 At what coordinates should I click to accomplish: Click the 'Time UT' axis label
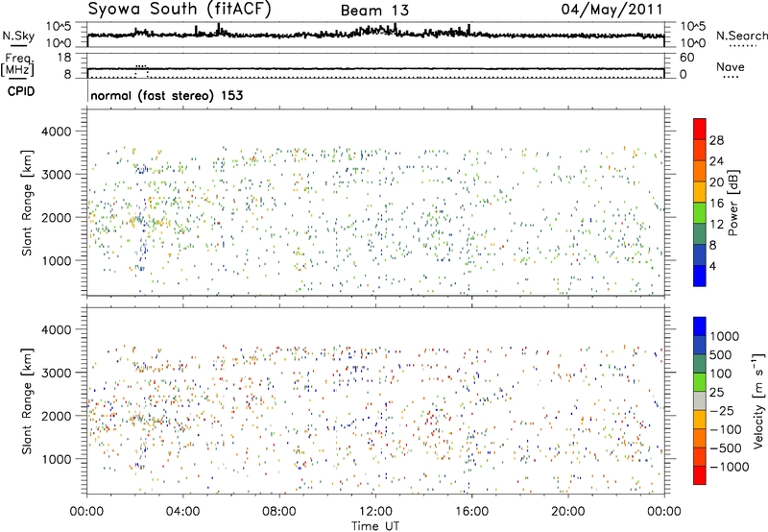point(375,526)
